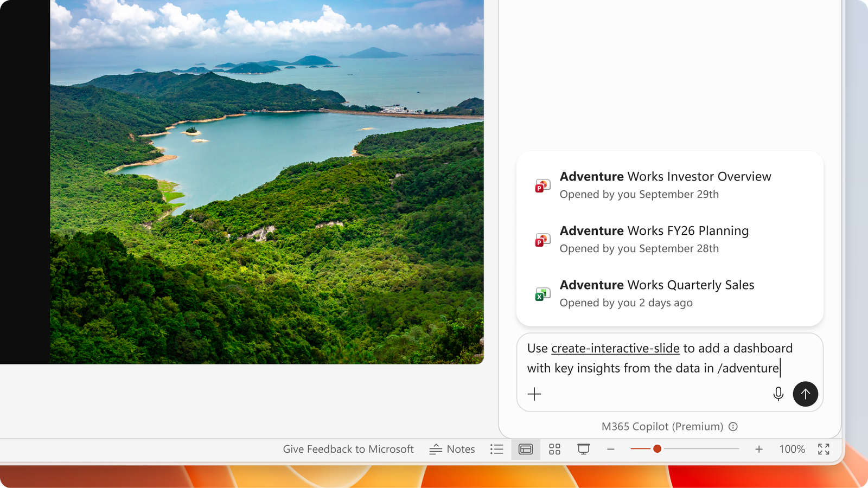Viewport: 868px width, 488px height.
Task: Click the zoom out minus icon
Action: 611,449
